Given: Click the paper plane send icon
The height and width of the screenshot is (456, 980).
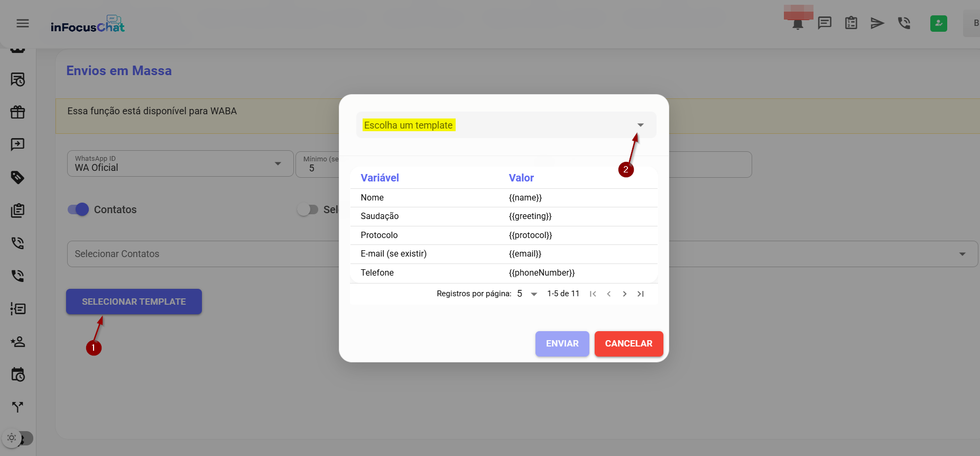Looking at the screenshot, I should click(877, 23).
